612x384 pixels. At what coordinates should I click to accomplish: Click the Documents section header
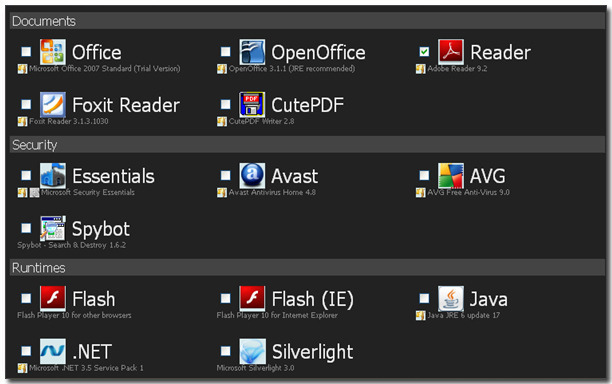pos(307,21)
